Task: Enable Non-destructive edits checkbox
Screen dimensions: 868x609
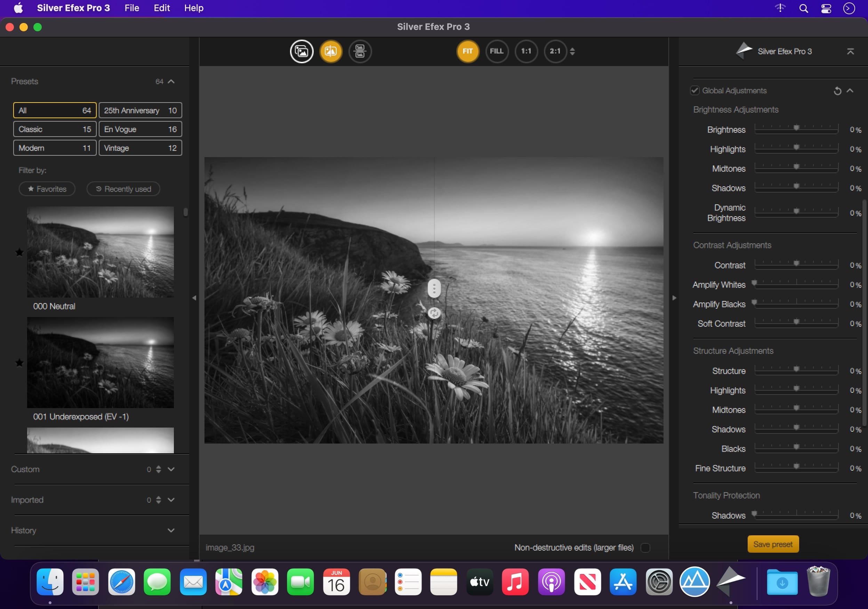Action: tap(645, 547)
